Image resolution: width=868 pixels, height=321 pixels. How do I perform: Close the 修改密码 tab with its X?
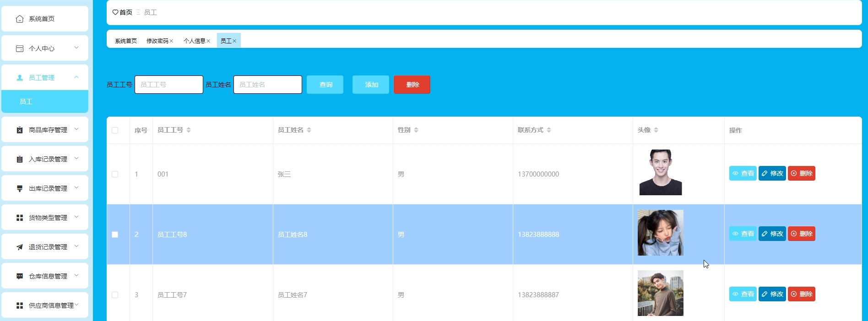pyautogui.click(x=171, y=41)
